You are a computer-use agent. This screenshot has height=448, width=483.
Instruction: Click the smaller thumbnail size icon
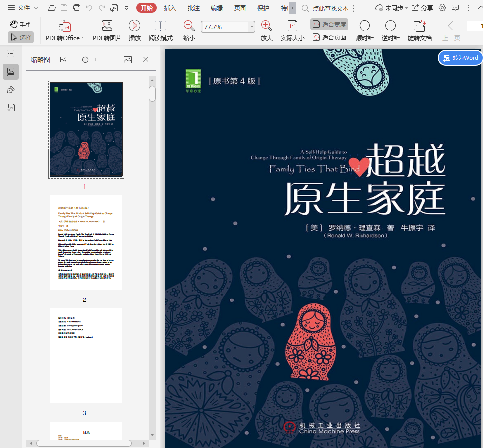click(x=63, y=60)
